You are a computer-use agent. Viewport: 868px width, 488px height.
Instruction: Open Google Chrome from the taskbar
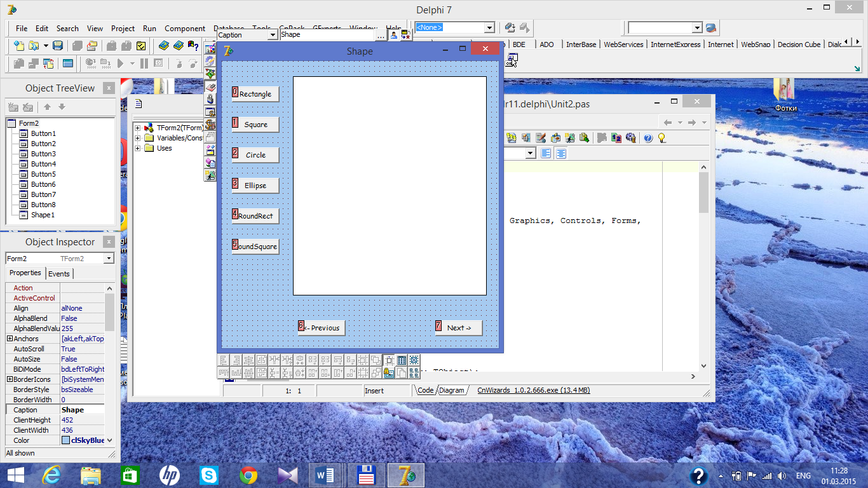(248, 475)
